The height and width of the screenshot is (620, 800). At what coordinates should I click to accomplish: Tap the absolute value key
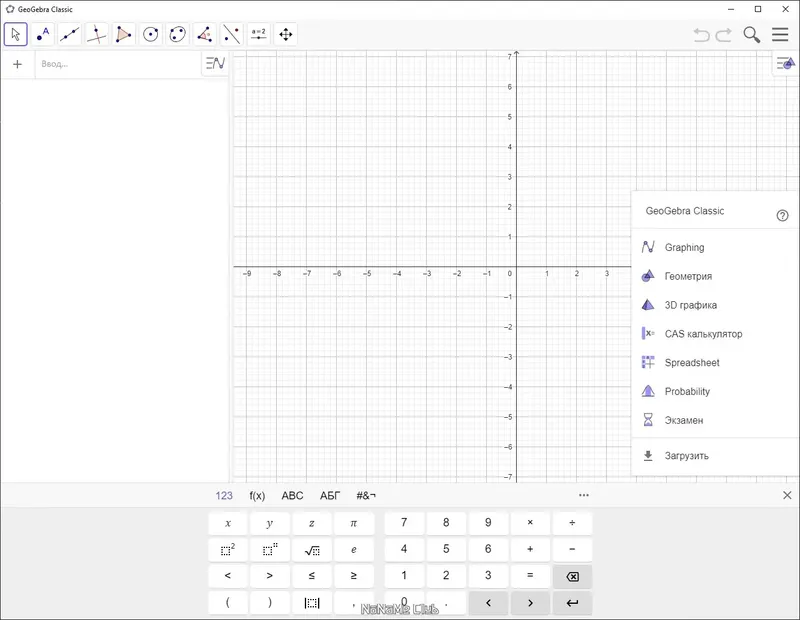(312, 603)
